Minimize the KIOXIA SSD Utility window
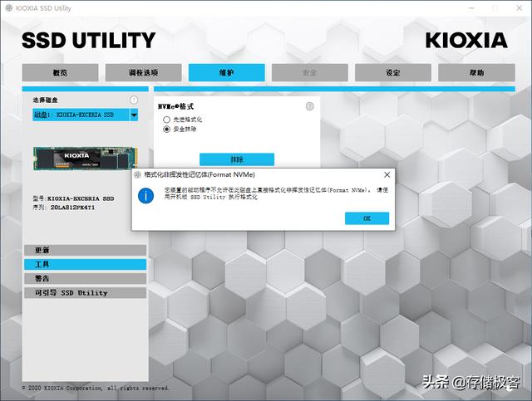 471,7
